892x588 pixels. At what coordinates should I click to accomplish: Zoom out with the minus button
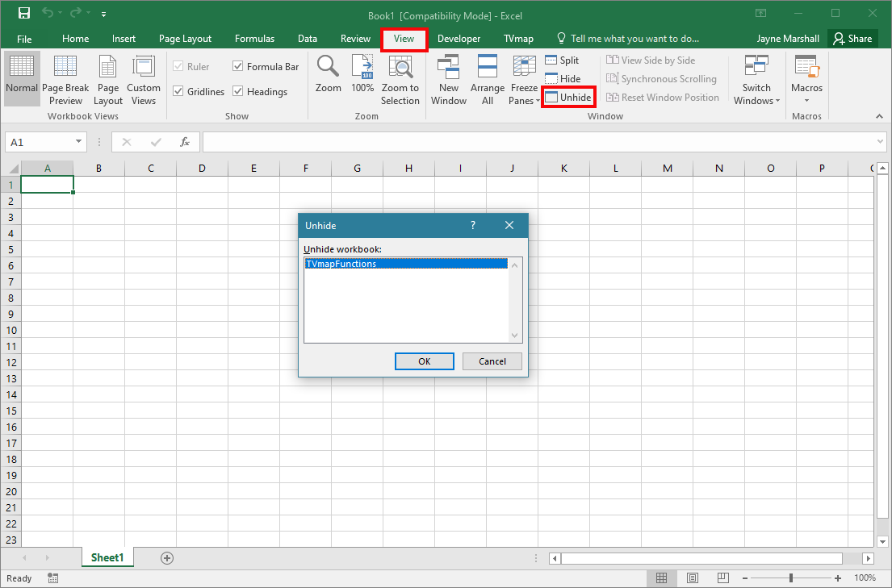point(744,578)
